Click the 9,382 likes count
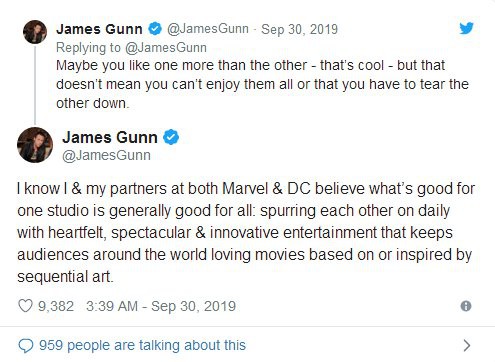Viewport: 495px width, 362px height. coord(56,306)
